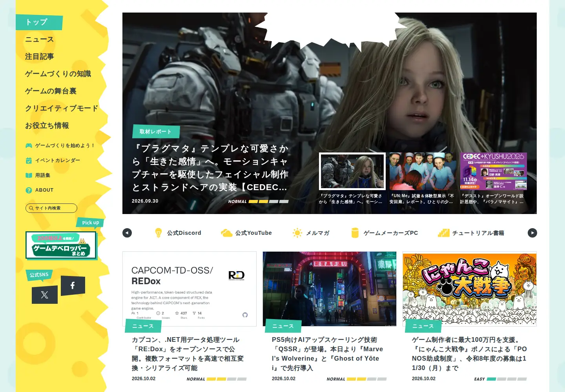Click the previous carousel arrow button
This screenshot has width=565, height=392.
pos(127,233)
